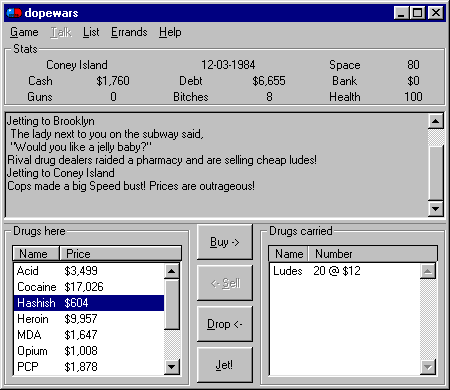Click message log scroll up arrow

436,121
